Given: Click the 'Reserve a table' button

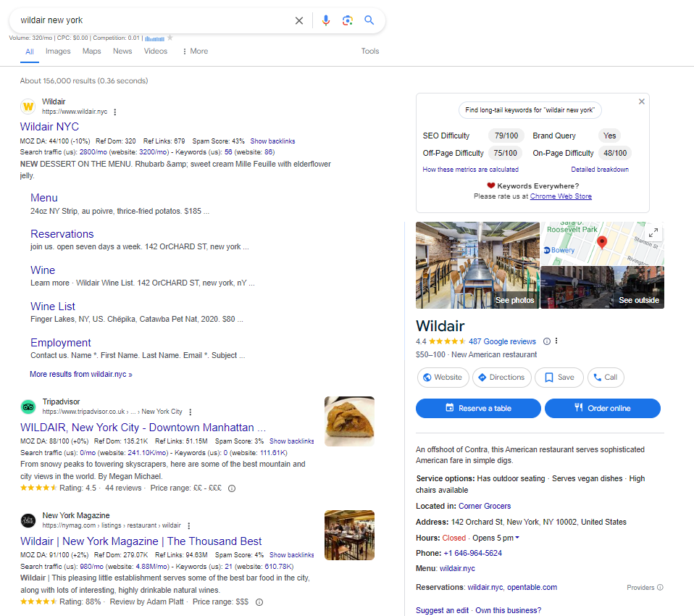Looking at the screenshot, I should pyautogui.click(x=477, y=408).
